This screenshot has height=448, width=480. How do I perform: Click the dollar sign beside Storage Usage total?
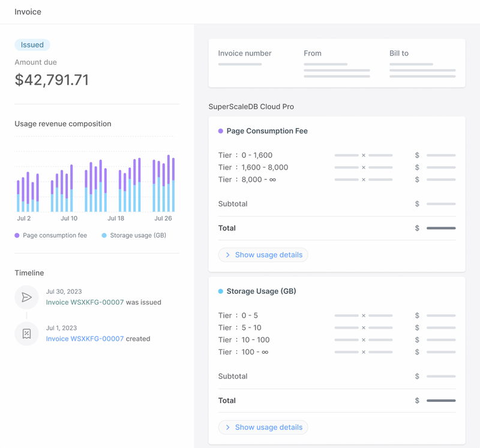tap(417, 401)
